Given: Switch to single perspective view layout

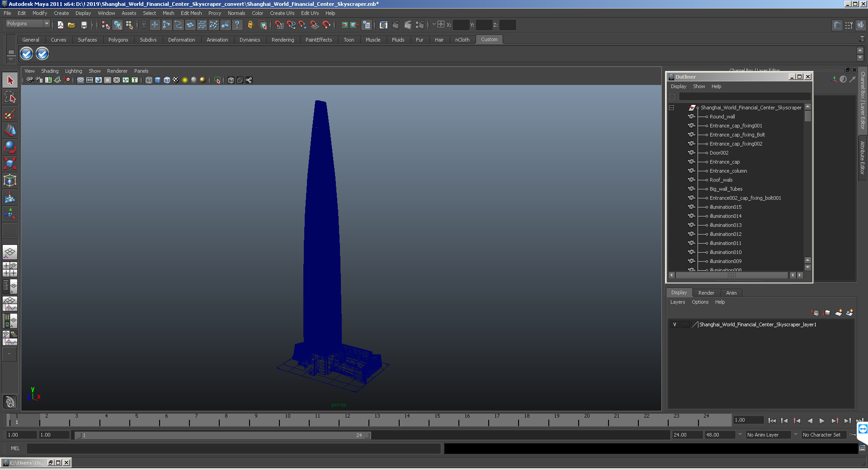Looking at the screenshot, I should pos(10,252).
